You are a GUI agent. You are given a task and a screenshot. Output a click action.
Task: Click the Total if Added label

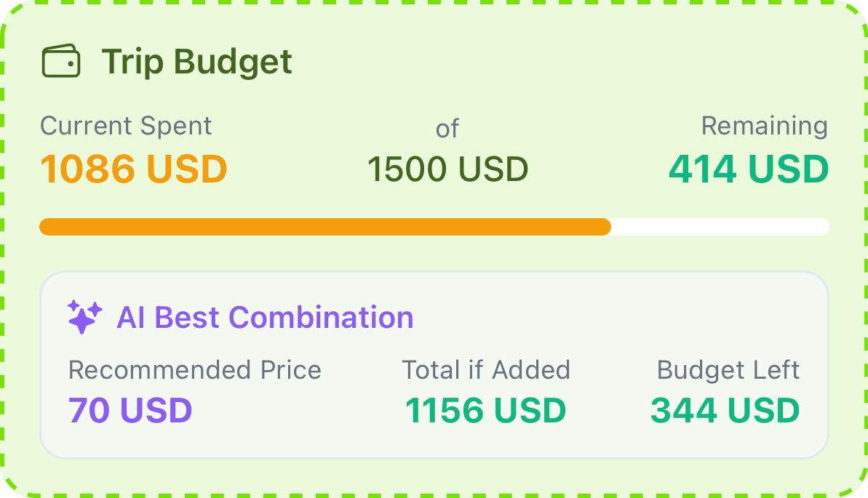(x=485, y=369)
